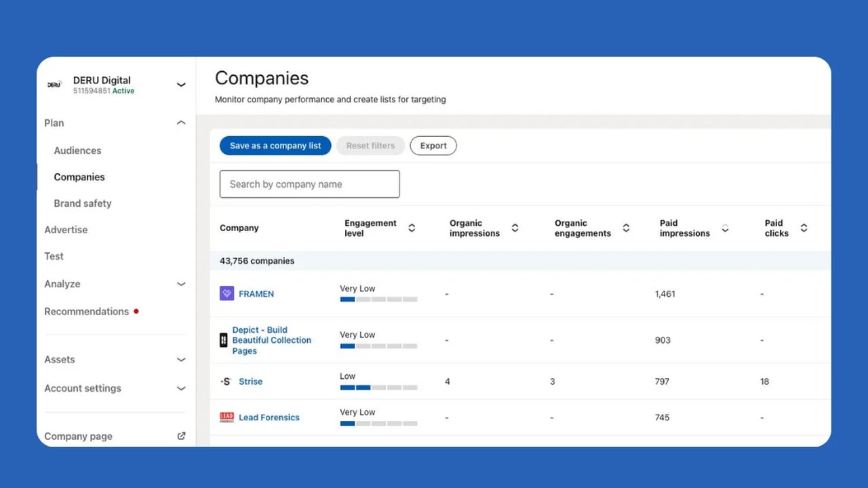868x488 pixels.
Task: Click Save as a company list
Action: point(275,146)
